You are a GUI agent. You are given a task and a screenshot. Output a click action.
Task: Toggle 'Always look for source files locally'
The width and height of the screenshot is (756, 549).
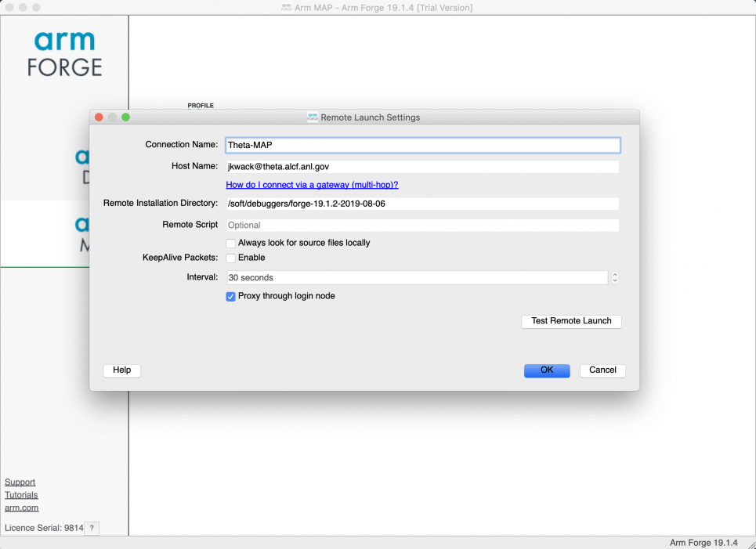231,244
